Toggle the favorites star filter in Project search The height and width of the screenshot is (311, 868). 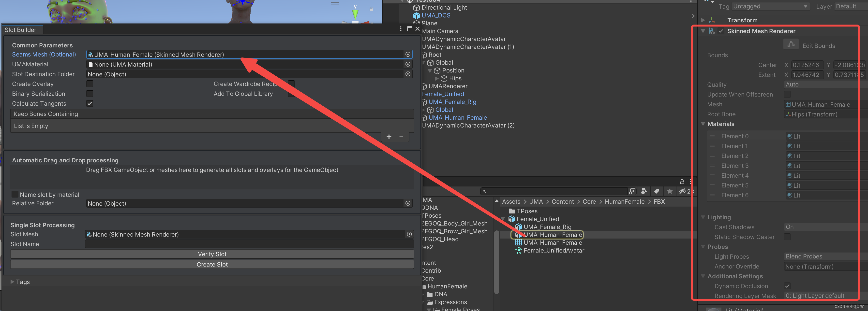(670, 191)
